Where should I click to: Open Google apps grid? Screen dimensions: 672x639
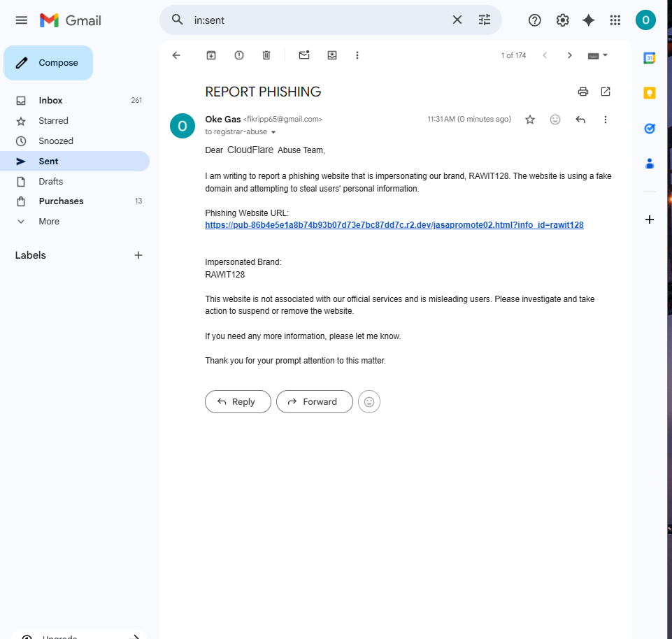(615, 20)
